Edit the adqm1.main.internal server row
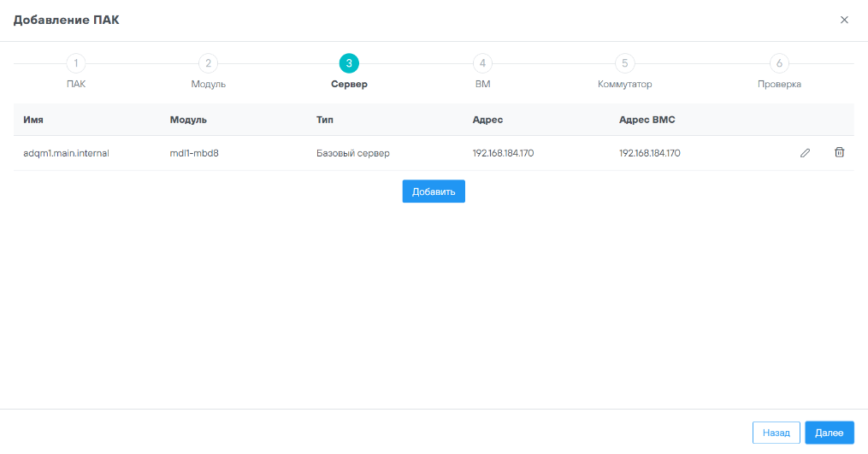868x454 pixels. point(805,153)
